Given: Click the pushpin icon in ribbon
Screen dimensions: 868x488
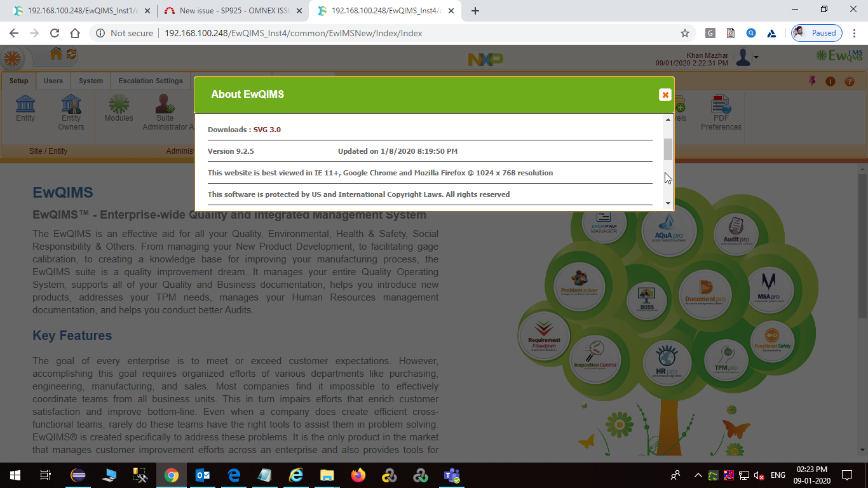Looking at the screenshot, I should click(812, 81).
